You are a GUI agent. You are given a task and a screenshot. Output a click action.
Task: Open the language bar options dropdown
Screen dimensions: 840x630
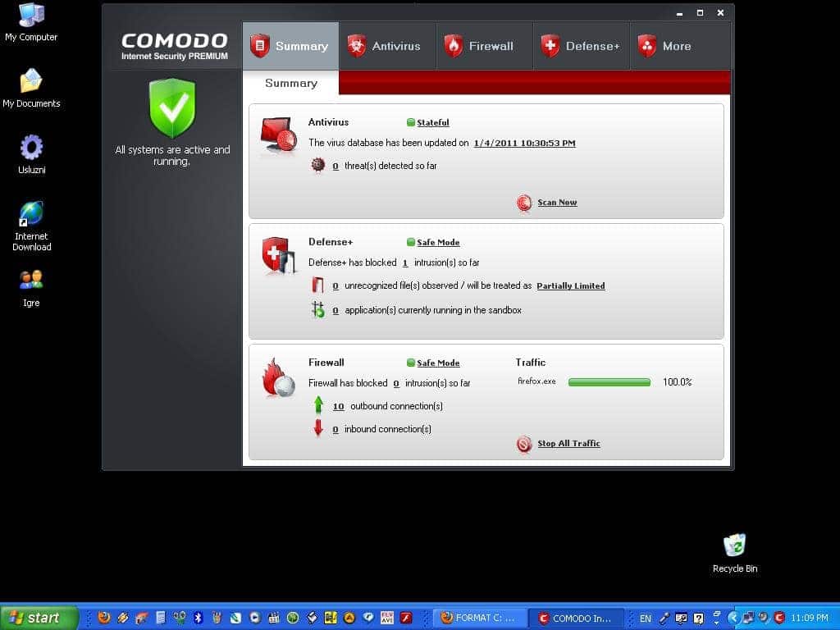(717, 623)
